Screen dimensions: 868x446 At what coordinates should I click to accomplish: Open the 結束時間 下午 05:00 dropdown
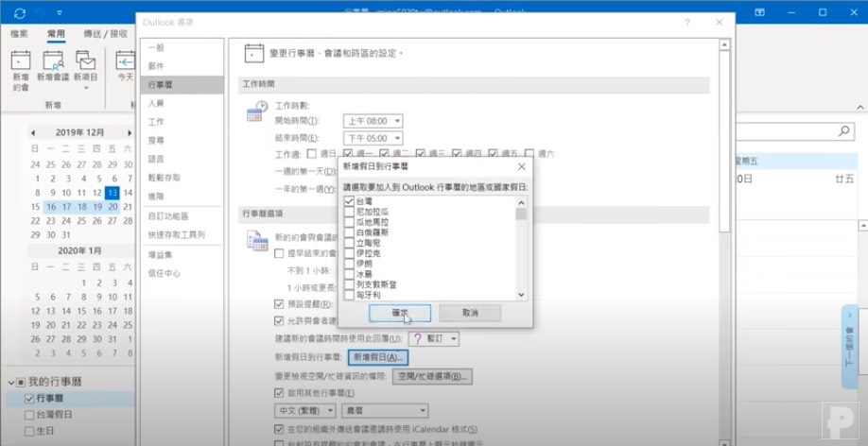click(397, 138)
